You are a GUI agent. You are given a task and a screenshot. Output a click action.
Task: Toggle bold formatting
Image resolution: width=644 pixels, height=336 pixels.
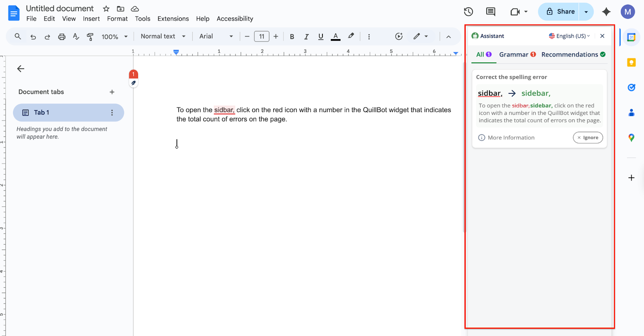(292, 37)
